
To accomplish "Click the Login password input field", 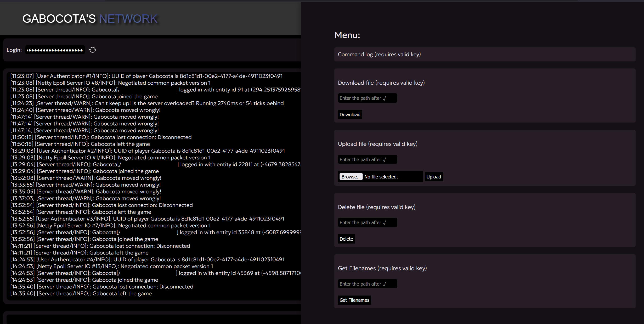I will point(55,50).
